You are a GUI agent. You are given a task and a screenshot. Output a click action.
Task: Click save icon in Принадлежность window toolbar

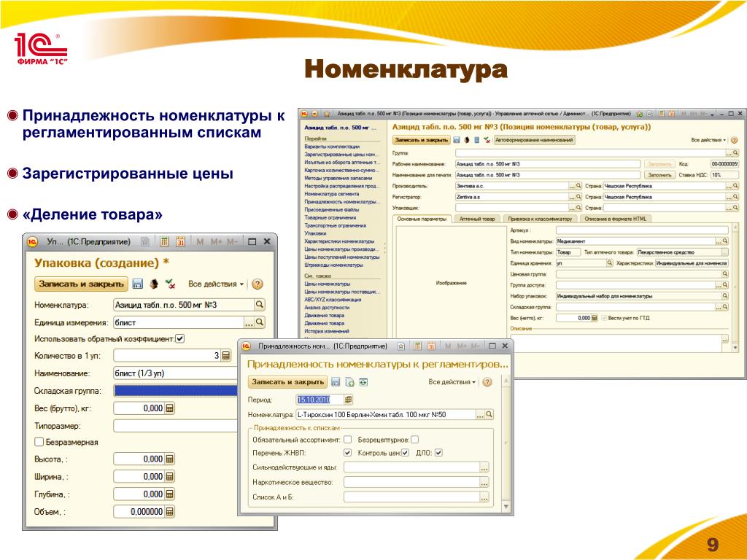tap(336, 382)
